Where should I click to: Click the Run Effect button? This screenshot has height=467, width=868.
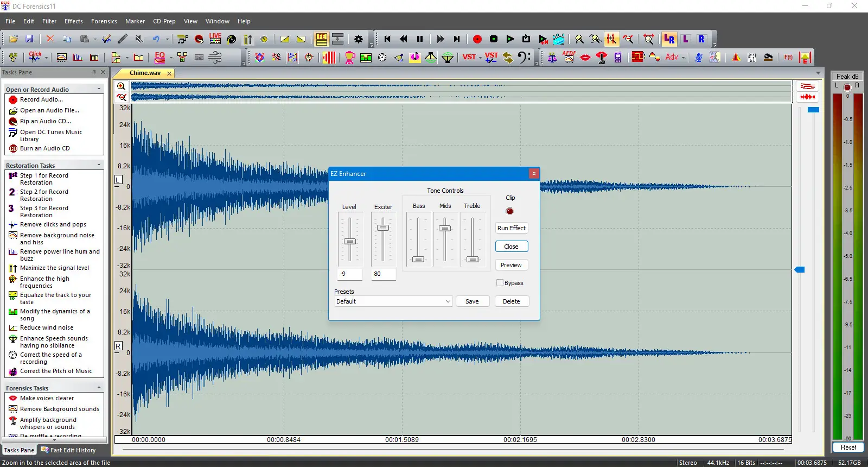511,228
